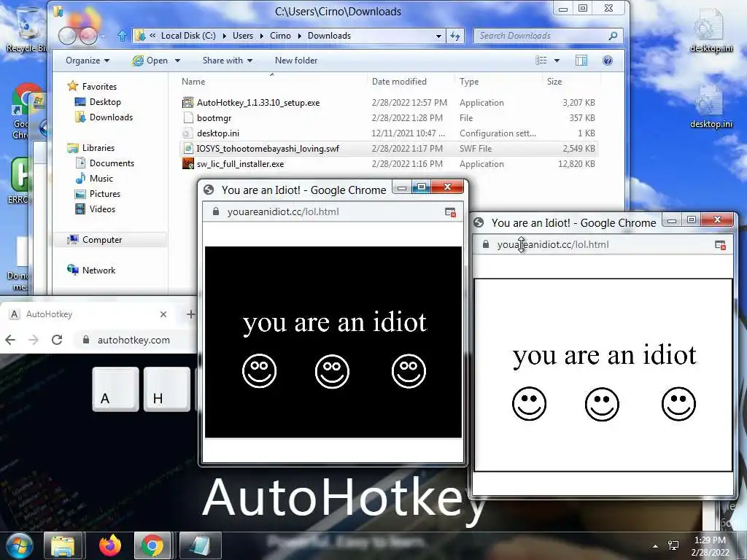Click the lock icon in white popup
747x560 pixels.
point(485,244)
